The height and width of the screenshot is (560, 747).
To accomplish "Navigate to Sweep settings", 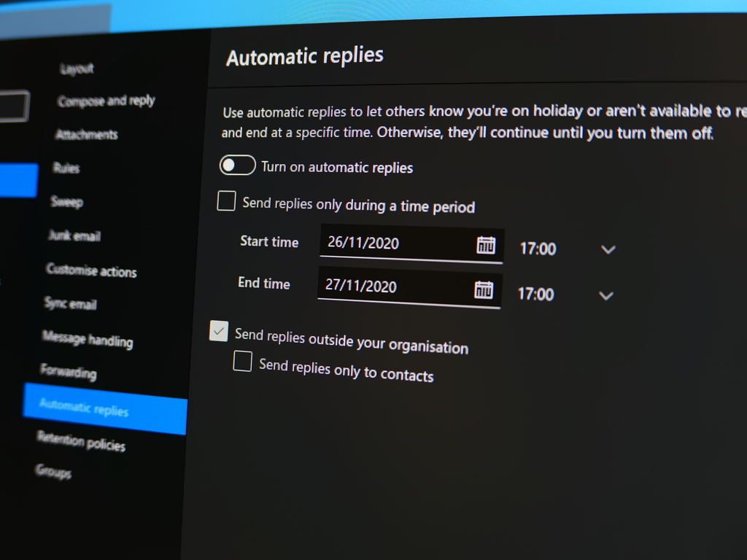I will pyautogui.click(x=66, y=202).
